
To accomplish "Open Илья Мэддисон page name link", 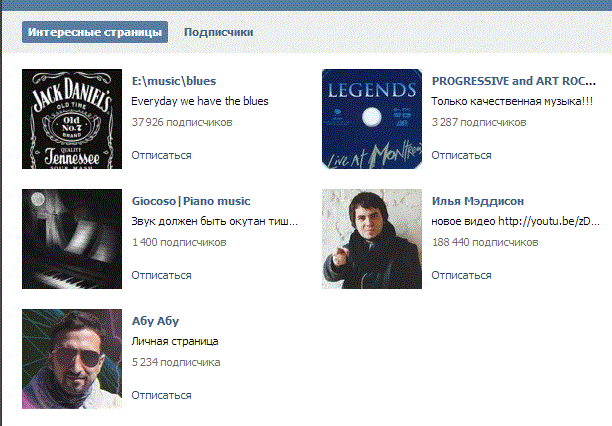I will click(x=478, y=201).
